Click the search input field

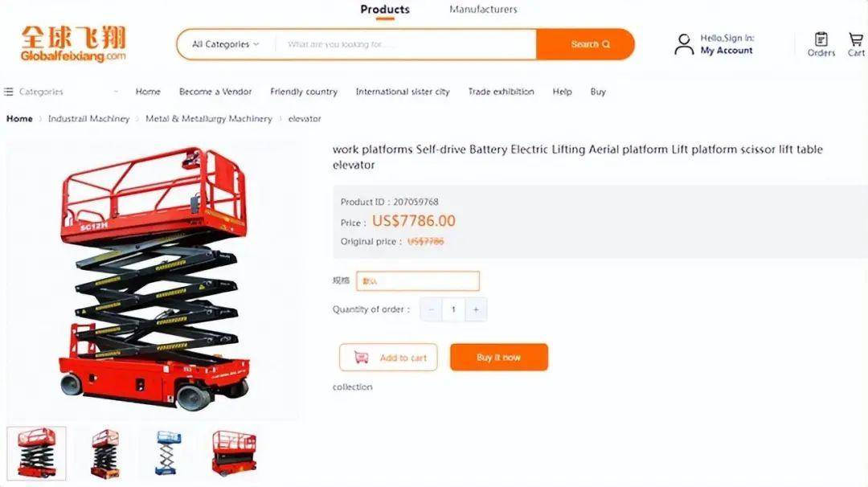point(406,44)
